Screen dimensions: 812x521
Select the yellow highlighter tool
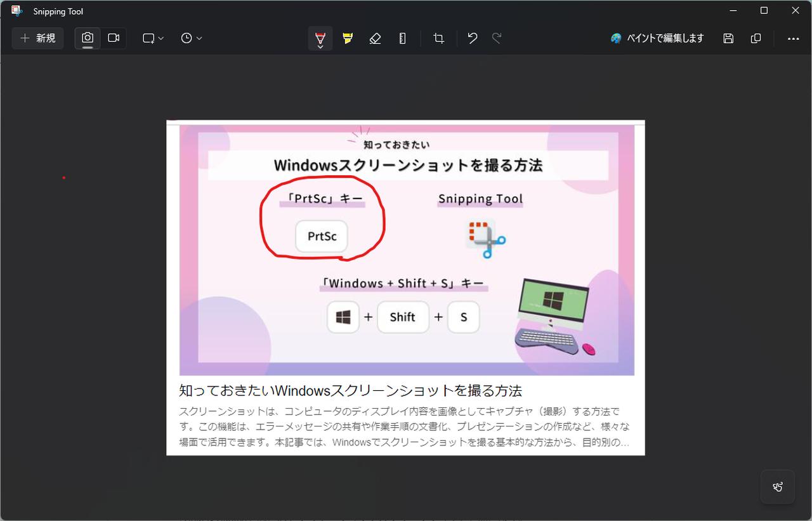click(x=348, y=38)
